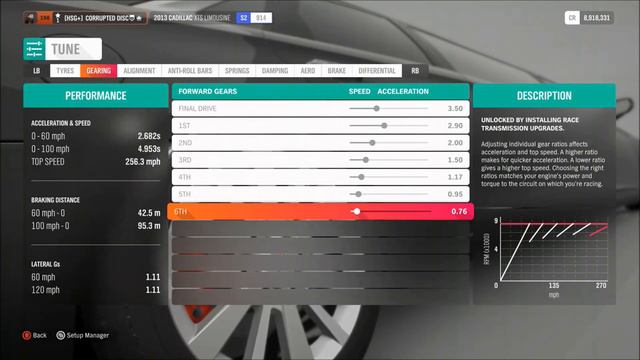Click the performance index 914 value
Screen dimensions: 640x360
(x=261, y=18)
